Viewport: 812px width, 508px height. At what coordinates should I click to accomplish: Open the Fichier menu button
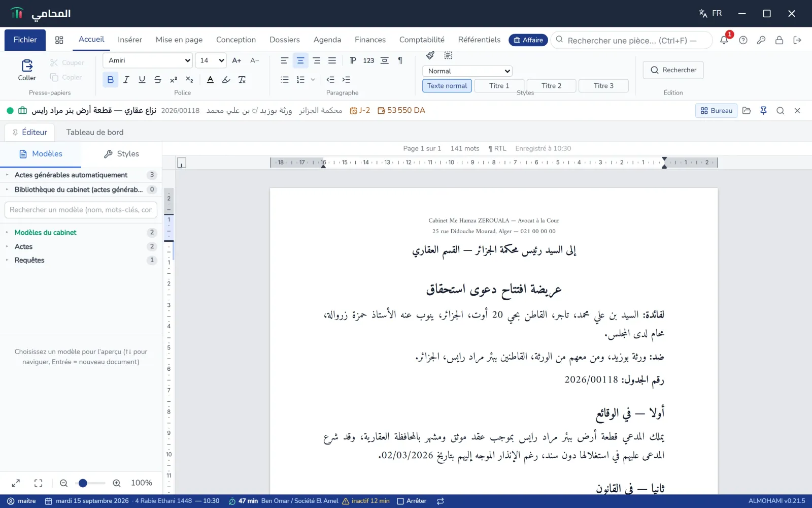point(25,40)
